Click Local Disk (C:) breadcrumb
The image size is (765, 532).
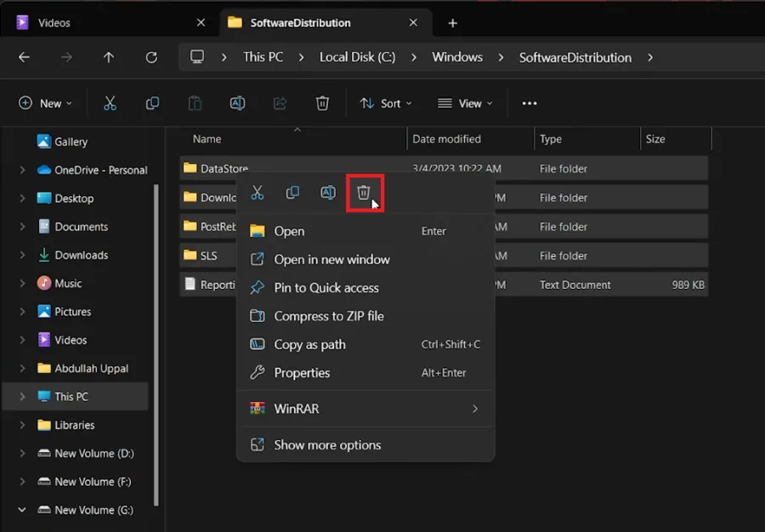point(358,57)
